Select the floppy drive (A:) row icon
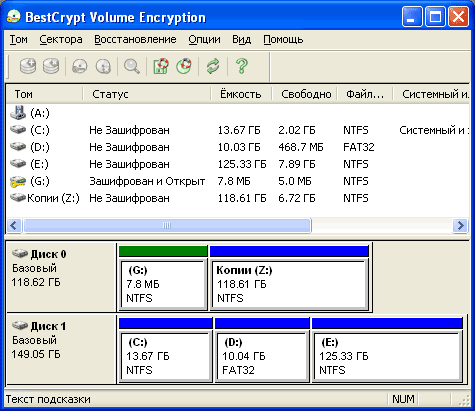Viewport: 475px width, 411px height. pyautogui.click(x=18, y=113)
